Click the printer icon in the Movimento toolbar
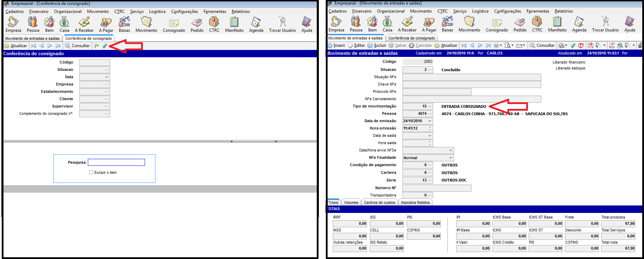This screenshot has width=644, height=259. point(496,45)
